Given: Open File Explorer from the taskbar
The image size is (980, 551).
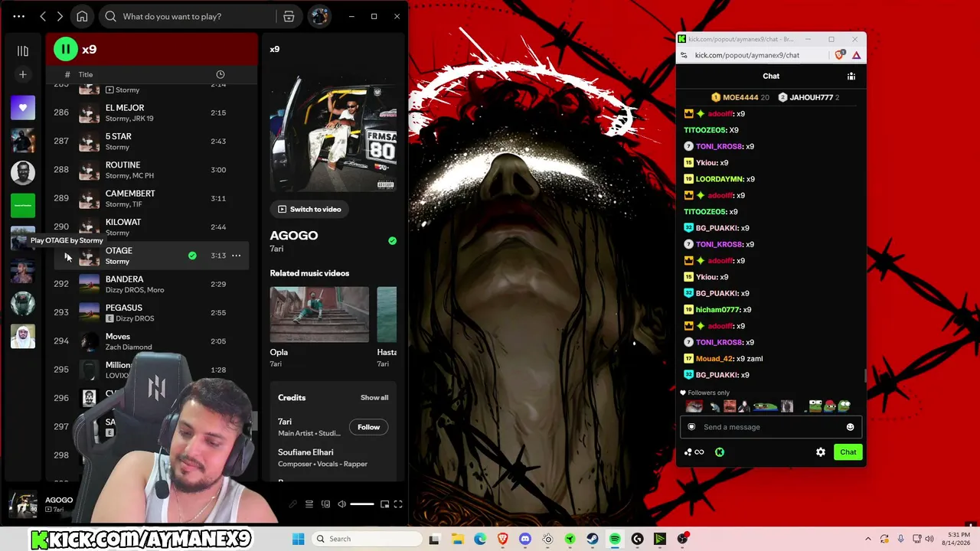Looking at the screenshot, I should [x=457, y=539].
